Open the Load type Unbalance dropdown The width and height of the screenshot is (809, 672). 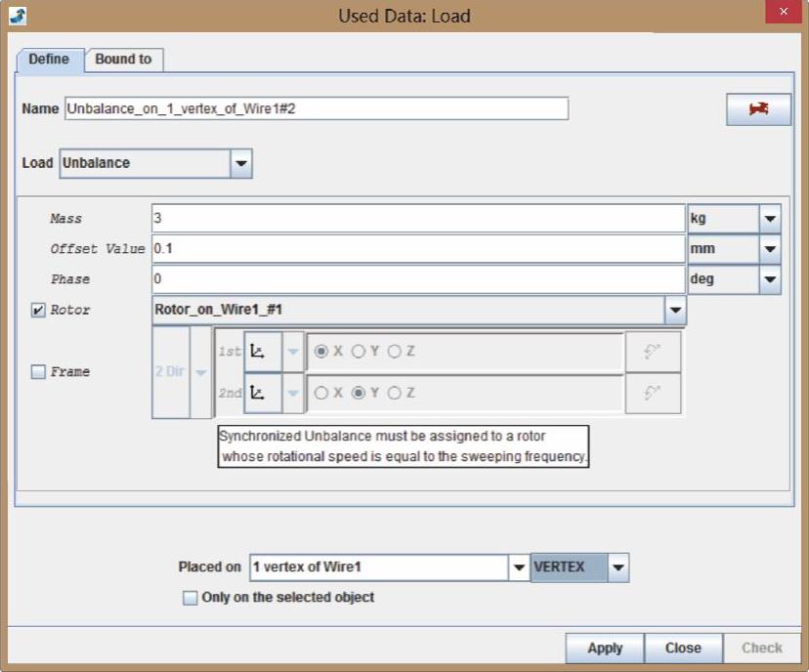click(241, 163)
